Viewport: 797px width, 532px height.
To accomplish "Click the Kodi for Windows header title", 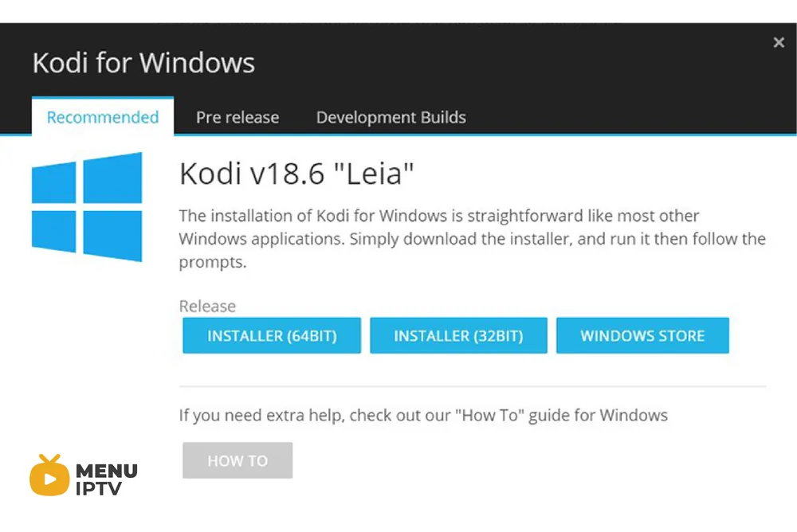I will [143, 62].
